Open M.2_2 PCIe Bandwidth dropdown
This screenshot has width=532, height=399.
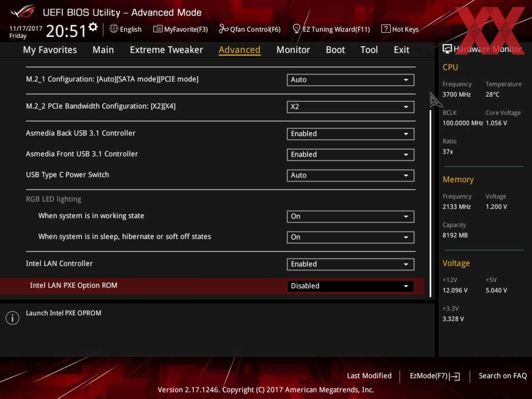tap(350, 107)
